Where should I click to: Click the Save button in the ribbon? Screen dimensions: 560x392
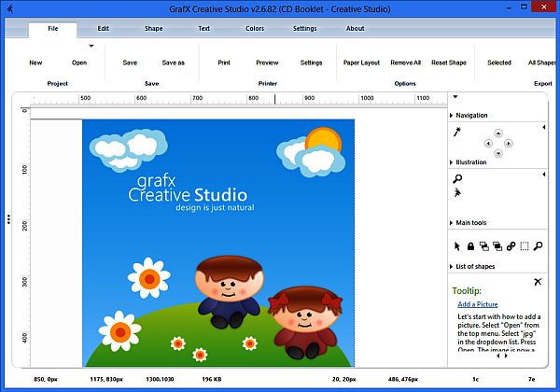[x=130, y=63]
